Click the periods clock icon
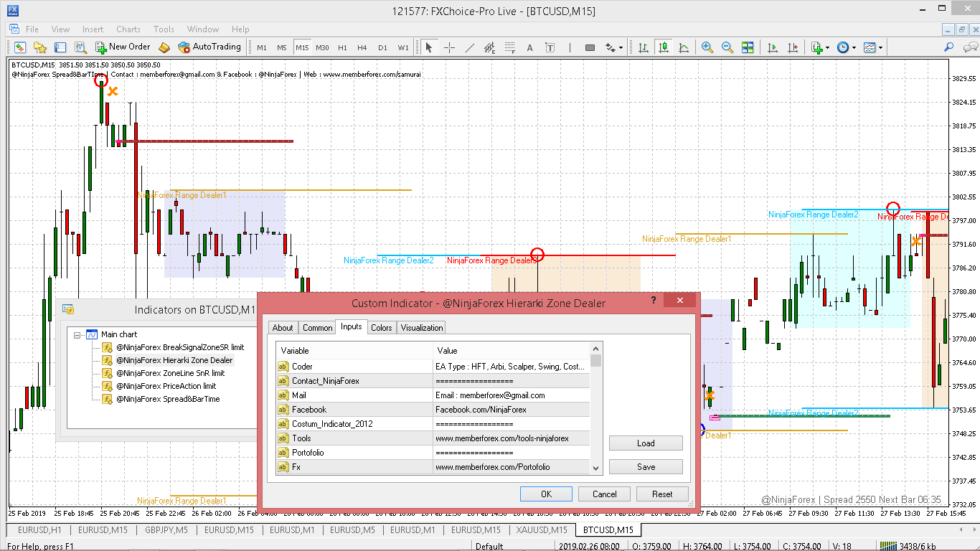Image resolution: width=980 pixels, height=551 pixels. (843, 47)
